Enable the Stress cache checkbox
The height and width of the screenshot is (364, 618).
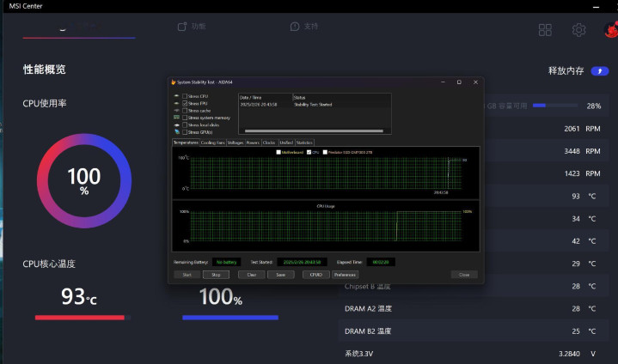(x=185, y=111)
